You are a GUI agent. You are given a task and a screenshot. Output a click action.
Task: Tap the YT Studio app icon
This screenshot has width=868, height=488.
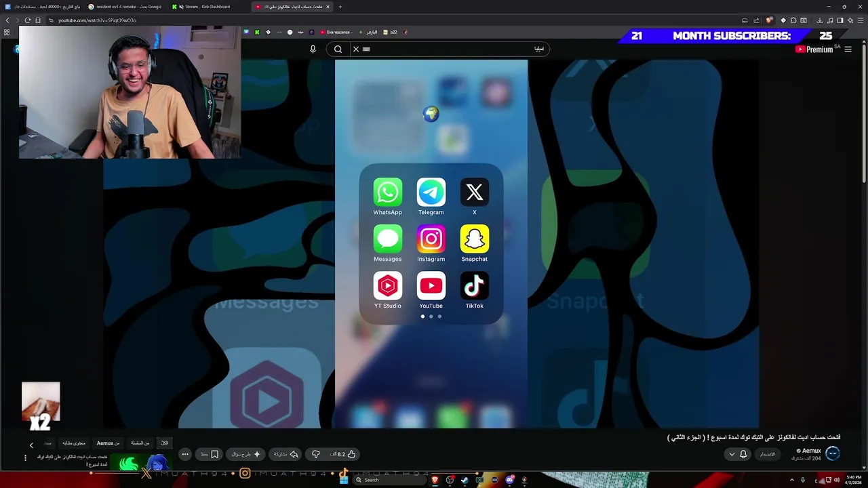click(x=388, y=286)
